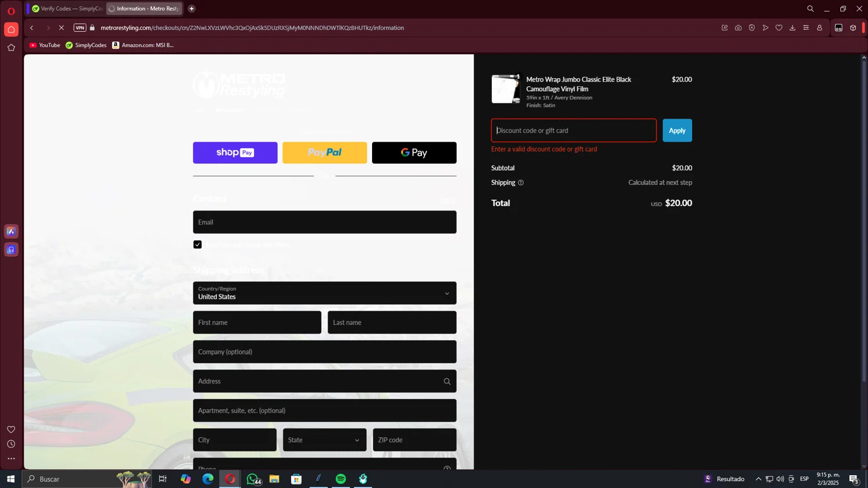Focus the First name field

click(x=257, y=323)
